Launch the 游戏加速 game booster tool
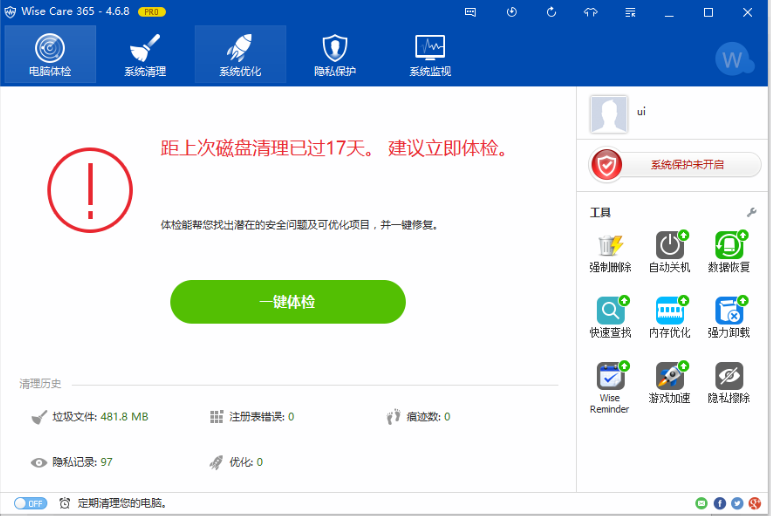The height and width of the screenshot is (516, 771). click(670, 383)
